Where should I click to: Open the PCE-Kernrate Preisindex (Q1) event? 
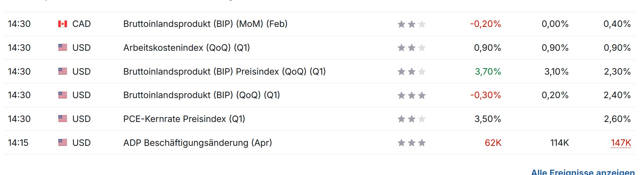point(184,119)
